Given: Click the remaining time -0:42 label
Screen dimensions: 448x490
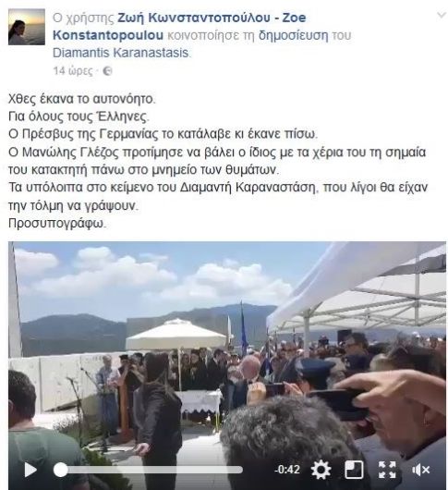Looking at the screenshot, I should (x=287, y=470).
